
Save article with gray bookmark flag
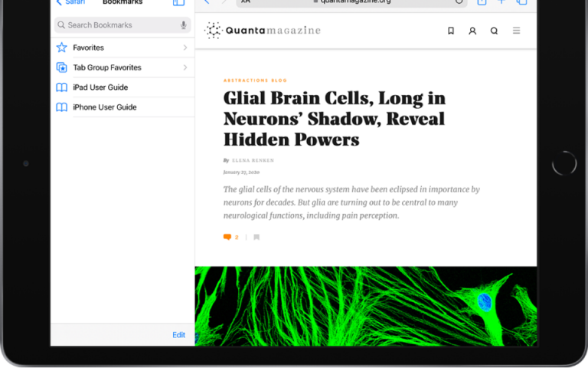tap(256, 237)
